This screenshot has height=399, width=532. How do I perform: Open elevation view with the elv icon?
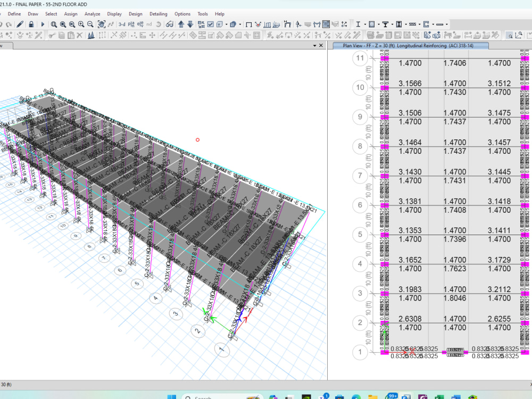[140, 24]
